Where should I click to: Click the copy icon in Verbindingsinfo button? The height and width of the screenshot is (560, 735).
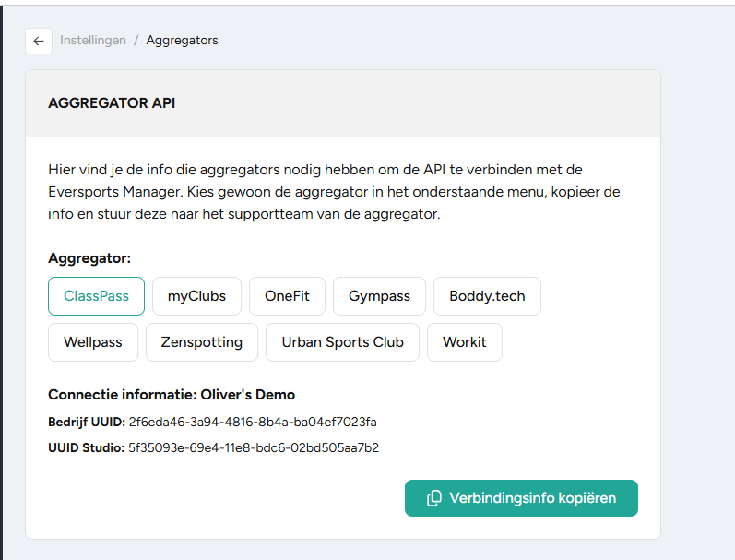tap(434, 498)
